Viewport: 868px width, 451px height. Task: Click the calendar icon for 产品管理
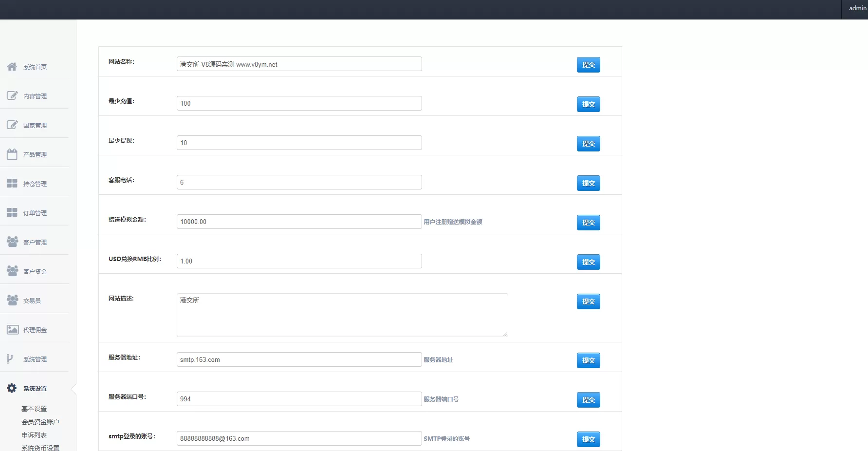[12, 154]
